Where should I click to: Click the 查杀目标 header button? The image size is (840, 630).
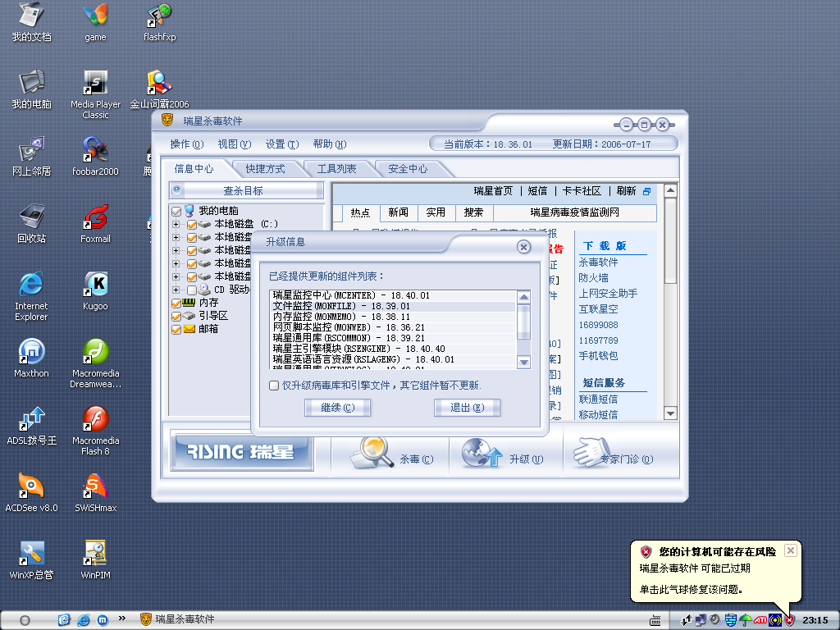coord(246,190)
